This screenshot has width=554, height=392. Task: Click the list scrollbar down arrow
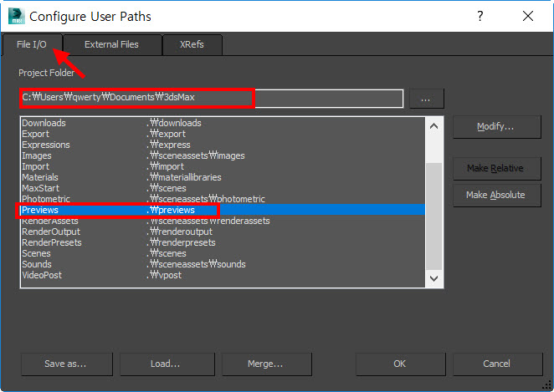pos(433,278)
